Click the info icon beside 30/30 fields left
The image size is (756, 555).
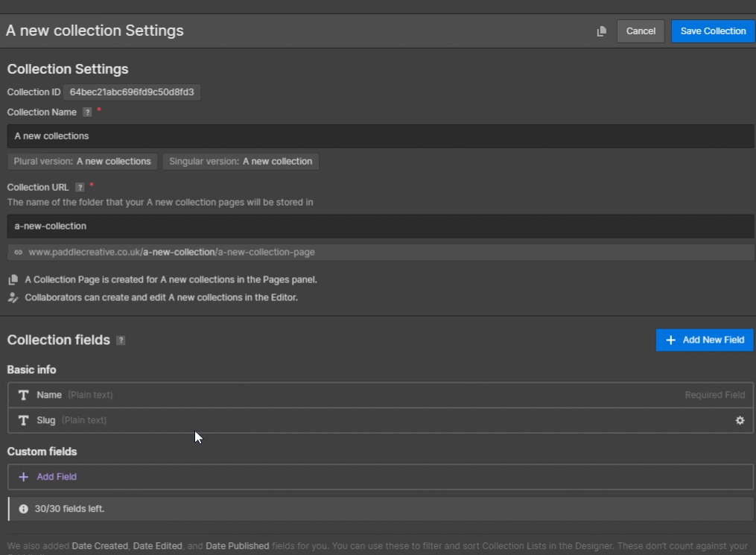[23, 508]
